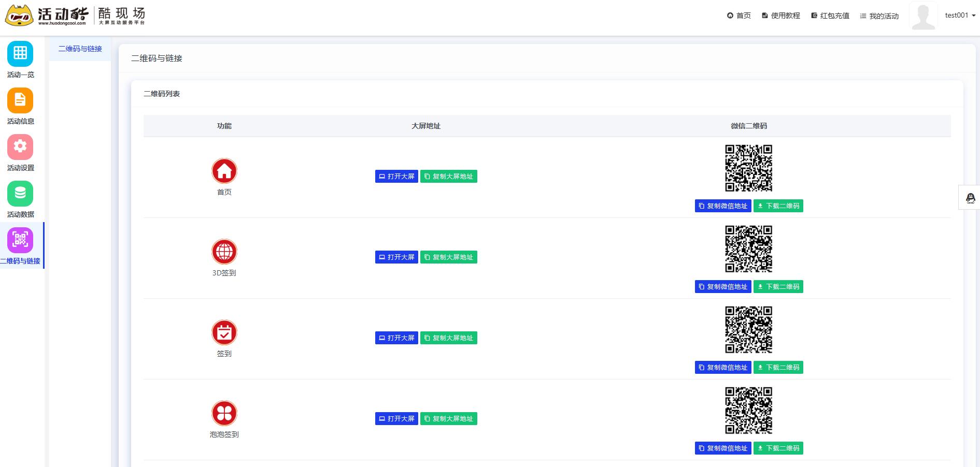980x467 pixels.
Task: Click 复制微信地址 under the 签到 QR code
Action: [723, 368]
